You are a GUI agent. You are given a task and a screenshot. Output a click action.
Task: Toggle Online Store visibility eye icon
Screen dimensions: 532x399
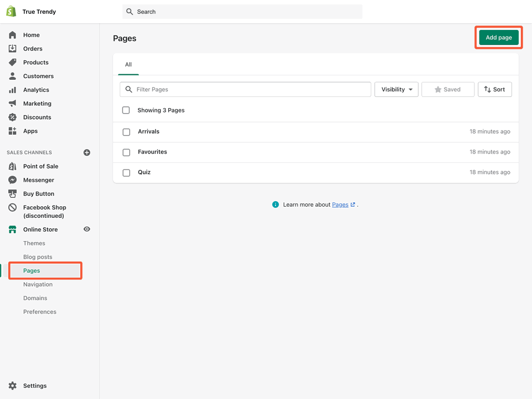pyautogui.click(x=87, y=229)
